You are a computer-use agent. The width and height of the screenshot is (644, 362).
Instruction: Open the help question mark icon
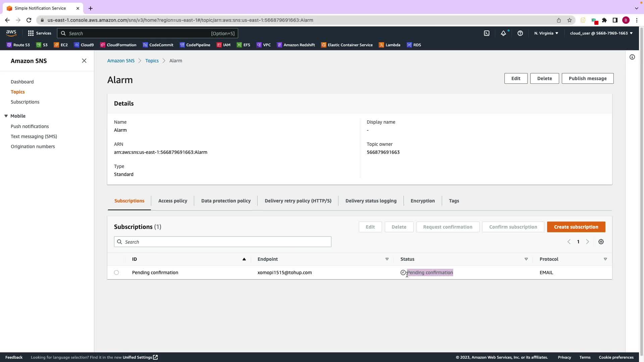pyautogui.click(x=520, y=33)
